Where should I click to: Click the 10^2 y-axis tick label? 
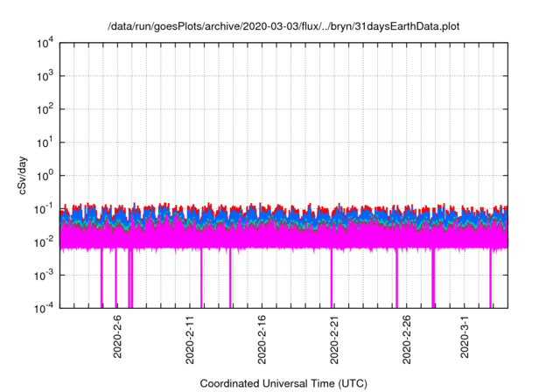coord(45,109)
